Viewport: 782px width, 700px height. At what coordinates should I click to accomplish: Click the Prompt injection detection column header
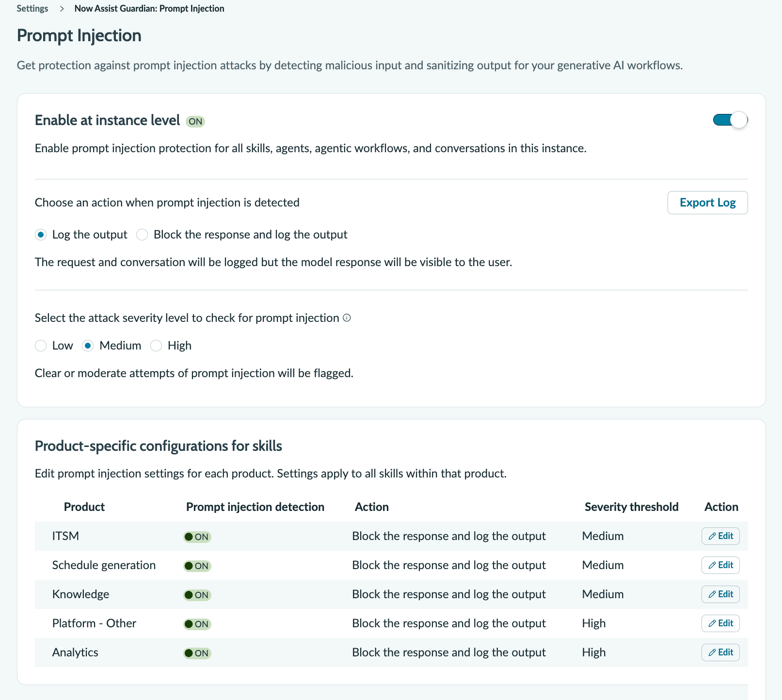click(255, 507)
